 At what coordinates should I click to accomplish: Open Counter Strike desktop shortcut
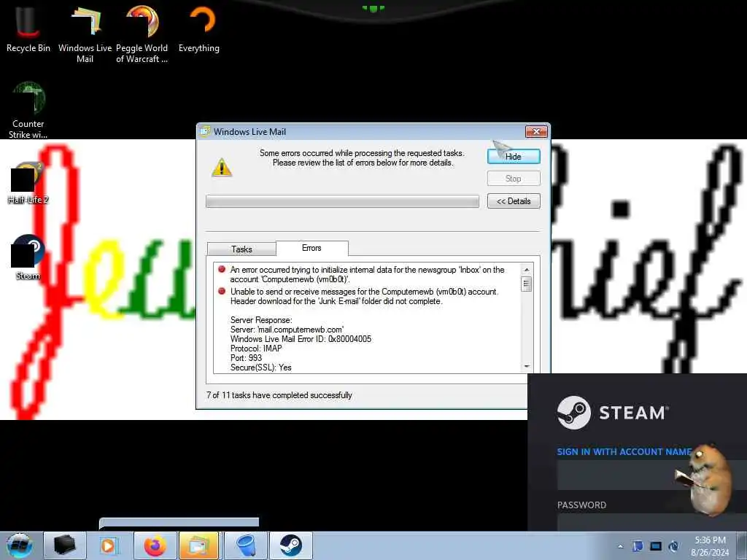tap(28, 109)
